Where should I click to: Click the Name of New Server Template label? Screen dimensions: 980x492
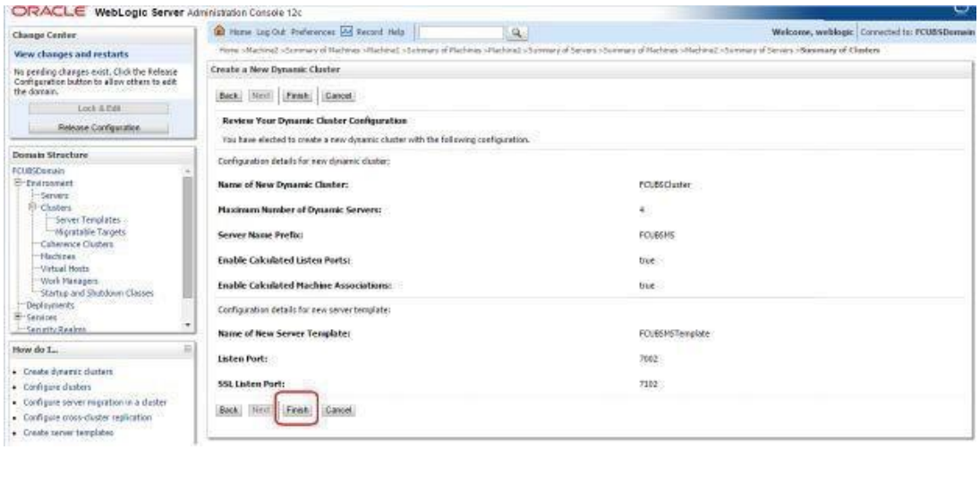[284, 334]
